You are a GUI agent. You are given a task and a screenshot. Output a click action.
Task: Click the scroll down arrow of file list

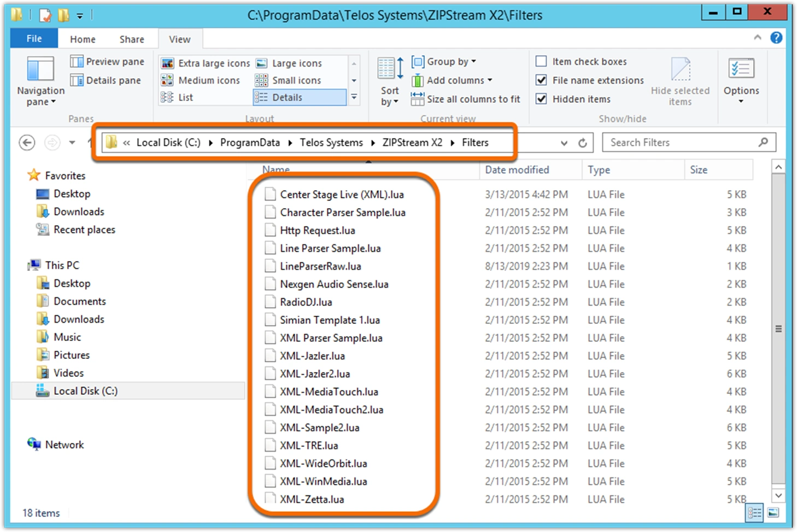coord(778,495)
